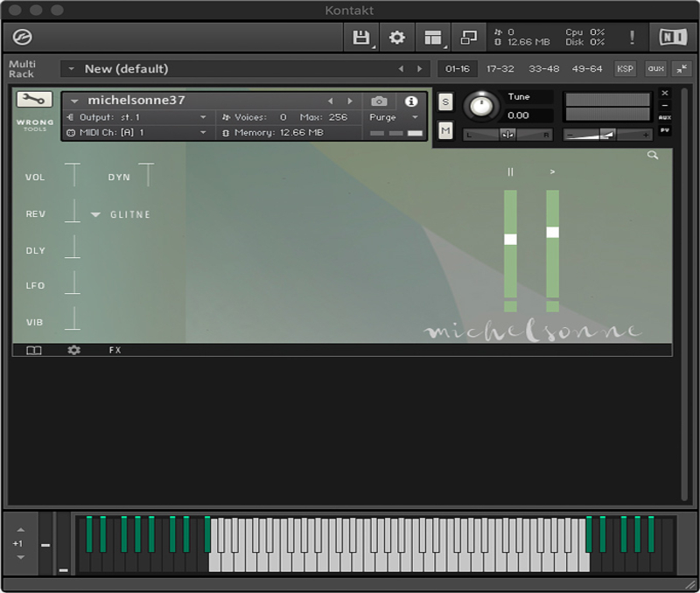The height and width of the screenshot is (593, 700).
Task: Open the options gear in top toolbar
Action: tap(397, 38)
